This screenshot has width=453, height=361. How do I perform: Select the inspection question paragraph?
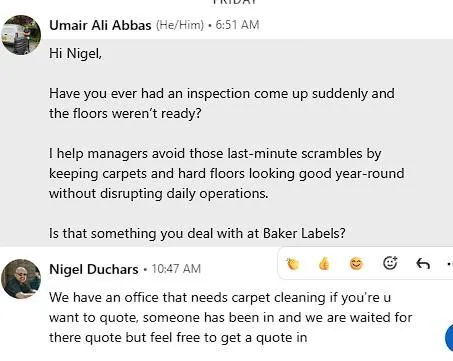pyautogui.click(x=222, y=103)
